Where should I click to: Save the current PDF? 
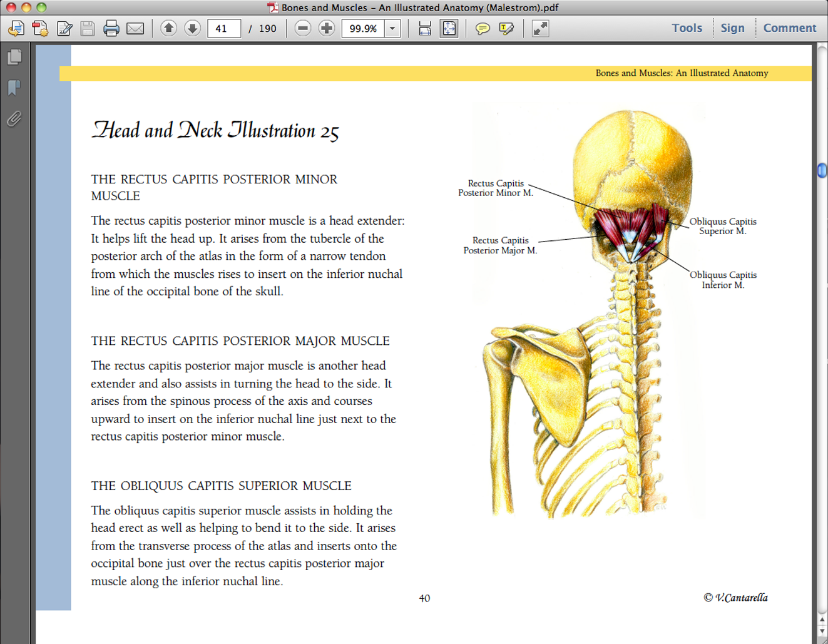click(x=88, y=28)
